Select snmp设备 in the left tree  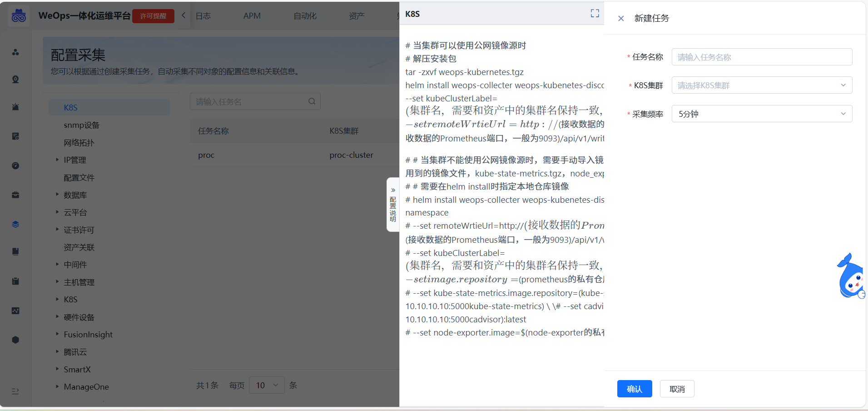81,125
